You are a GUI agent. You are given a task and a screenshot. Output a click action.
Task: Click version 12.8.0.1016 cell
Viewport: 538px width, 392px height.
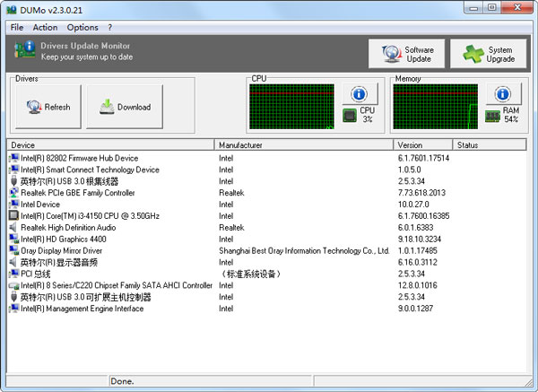coord(418,285)
